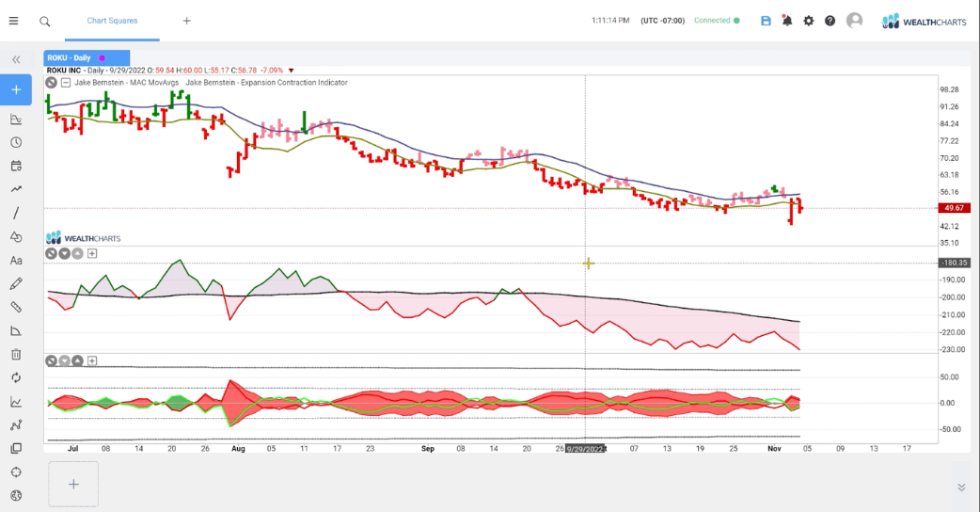Switch to the Chart Squares tab

pos(112,21)
